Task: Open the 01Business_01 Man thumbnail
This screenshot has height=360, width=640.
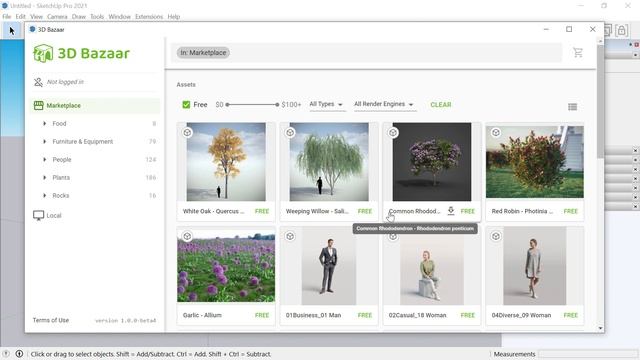Action: (x=329, y=266)
